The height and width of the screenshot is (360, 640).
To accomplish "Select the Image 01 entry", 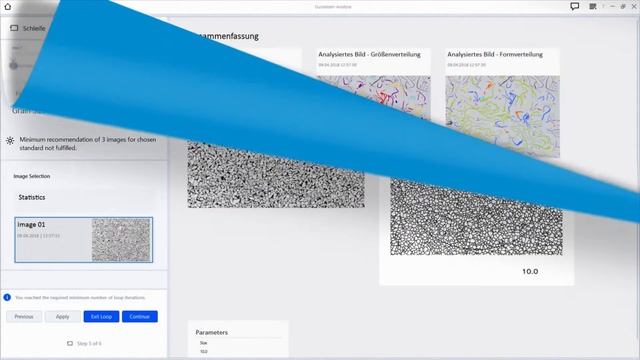I will coord(84,240).
